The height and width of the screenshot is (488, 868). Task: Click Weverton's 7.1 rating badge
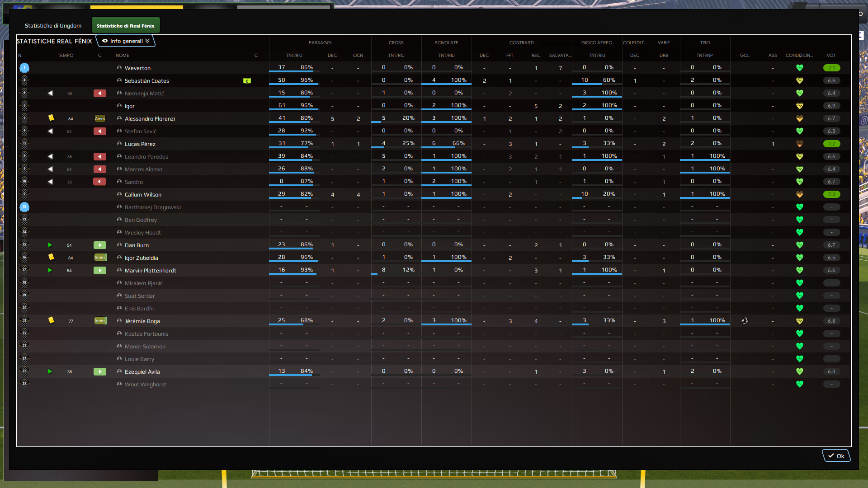pyautogui.click(x=831, y=68)
